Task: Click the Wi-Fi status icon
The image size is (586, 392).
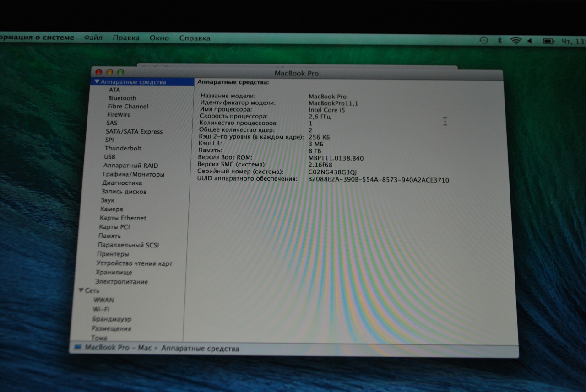Action: [516, 41]
